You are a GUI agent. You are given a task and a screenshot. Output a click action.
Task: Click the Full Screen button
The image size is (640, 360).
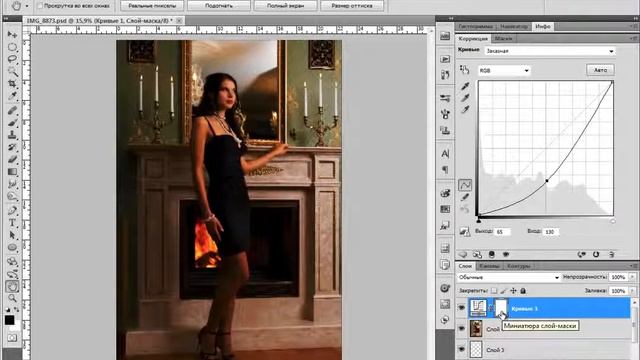click(x=285, y=6)
